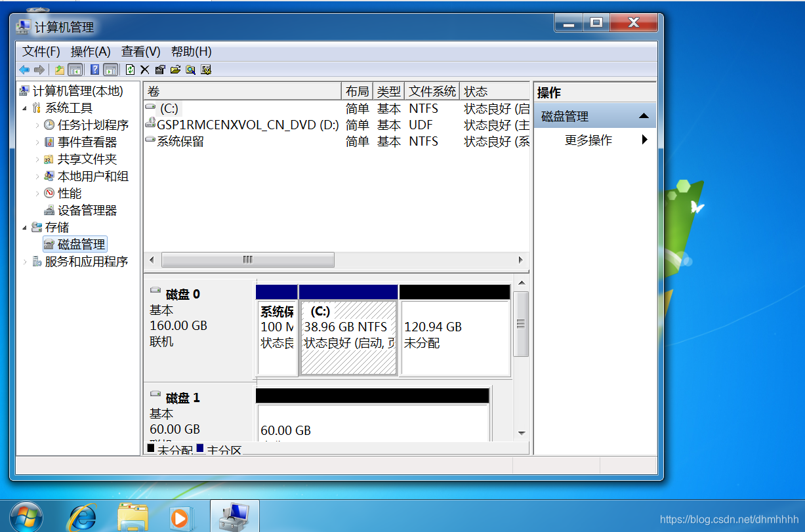Click the Up one level folder icon

point(60,70)
